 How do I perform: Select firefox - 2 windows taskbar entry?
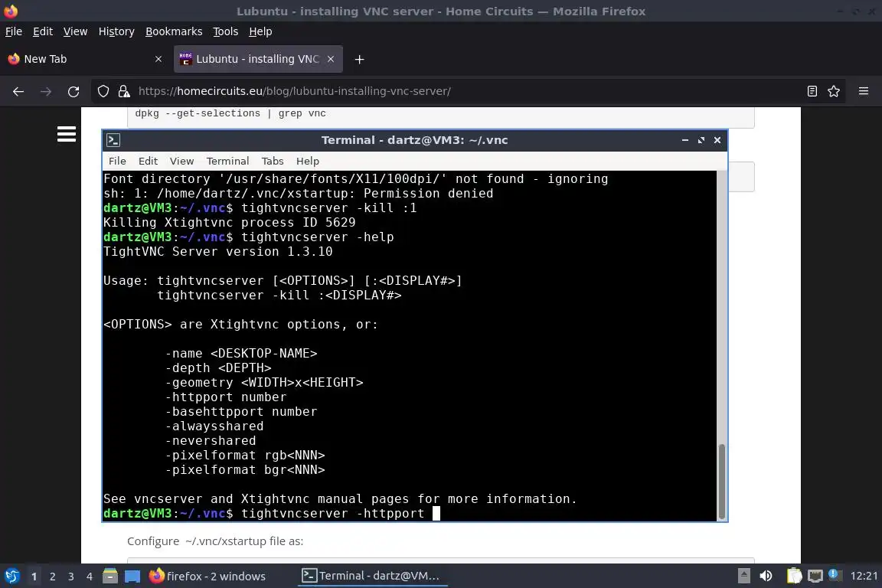click(x=207, y=576)
